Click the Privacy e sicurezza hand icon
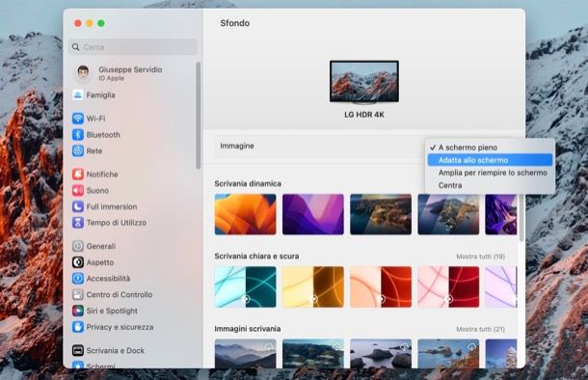This screenshot has width=588, height=380. point(78,327)
